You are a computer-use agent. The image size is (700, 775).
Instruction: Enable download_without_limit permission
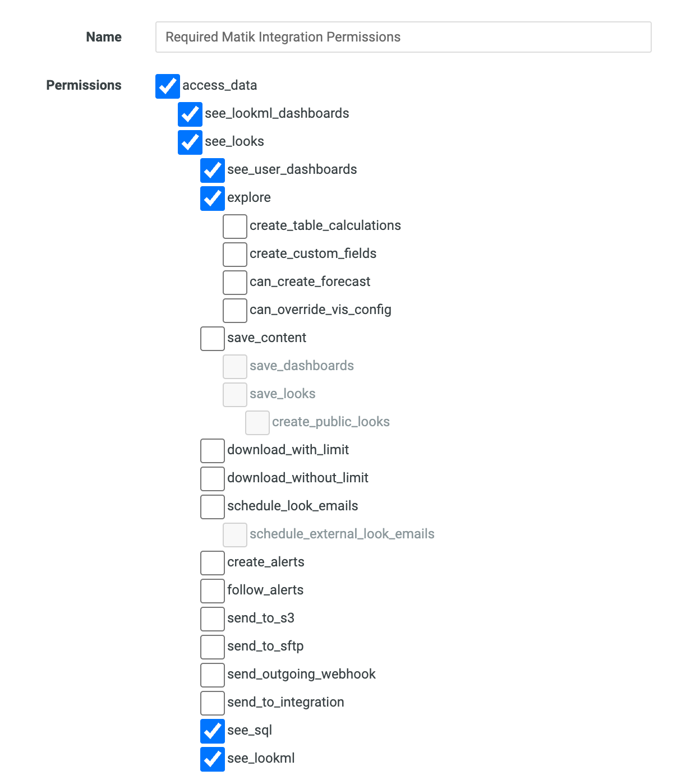213,478
